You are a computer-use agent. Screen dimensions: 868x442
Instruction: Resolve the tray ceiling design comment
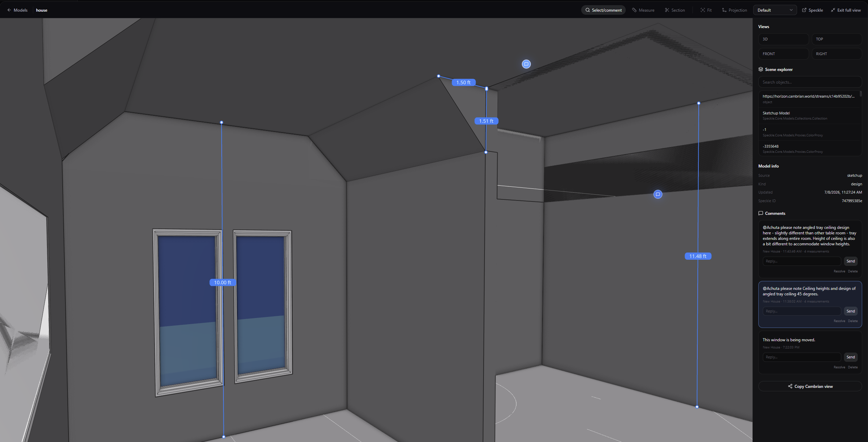click(x=839, y=271)
